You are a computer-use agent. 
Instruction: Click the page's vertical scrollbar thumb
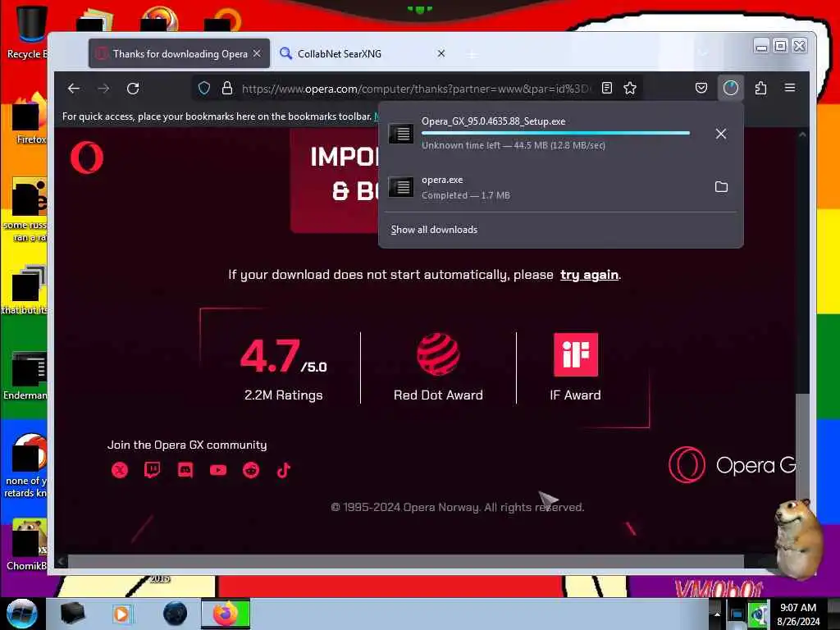coord(802,447)
